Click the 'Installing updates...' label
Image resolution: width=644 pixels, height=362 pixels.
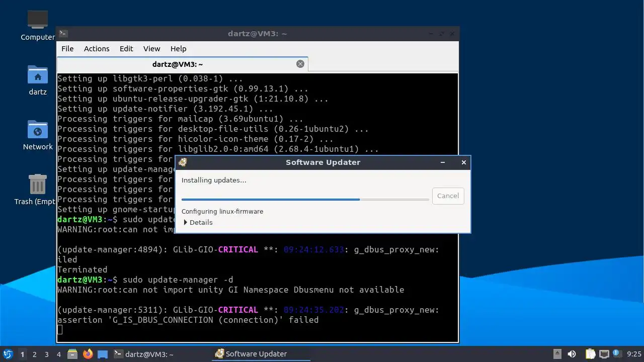click(214, 180)
